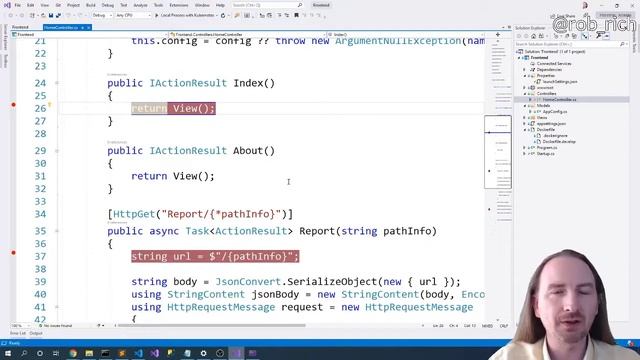Expand the wwwroot folder
Image resolution: width=640 pixels, height=360 pixels.
click(524, 88)
